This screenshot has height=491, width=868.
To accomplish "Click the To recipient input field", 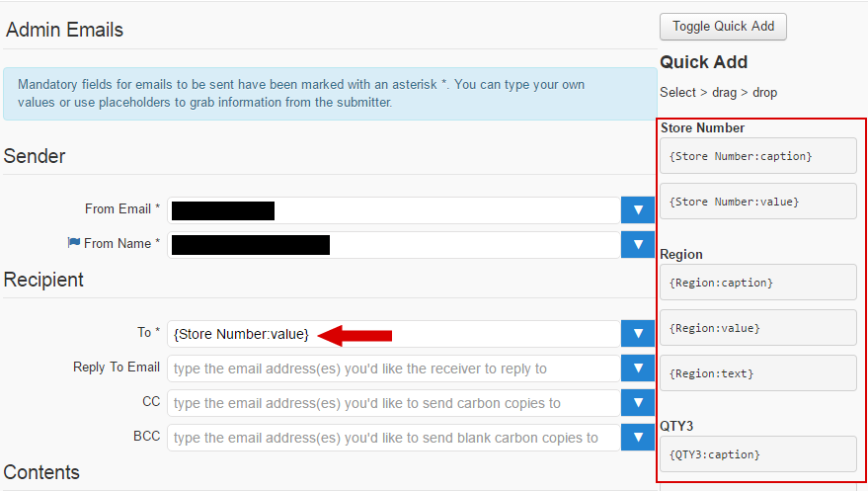I will [394, 334].
